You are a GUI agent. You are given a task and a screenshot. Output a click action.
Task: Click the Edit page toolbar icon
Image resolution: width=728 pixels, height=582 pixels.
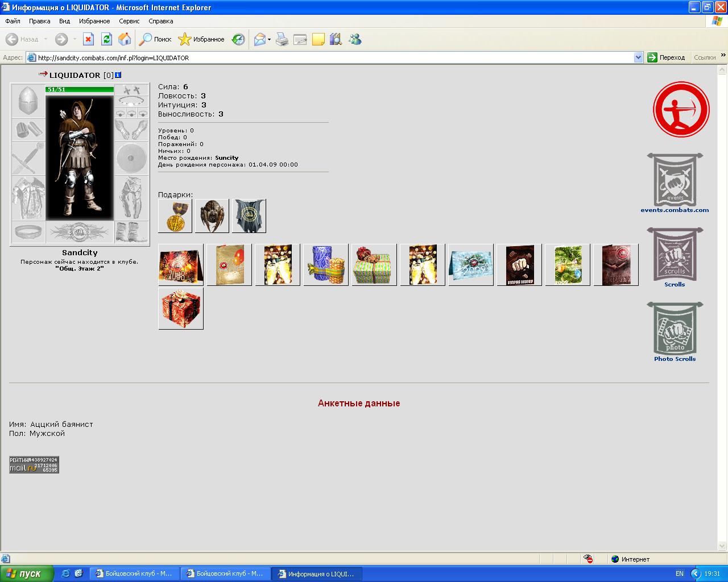pos(300,39)
